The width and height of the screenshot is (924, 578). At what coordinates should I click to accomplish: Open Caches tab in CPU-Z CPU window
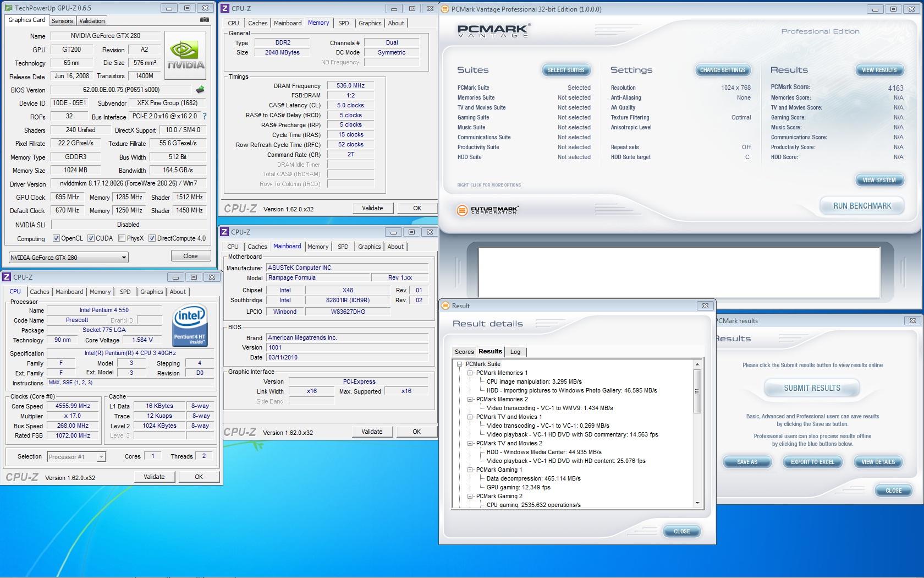pyautogui.click(x=40, y=292)
